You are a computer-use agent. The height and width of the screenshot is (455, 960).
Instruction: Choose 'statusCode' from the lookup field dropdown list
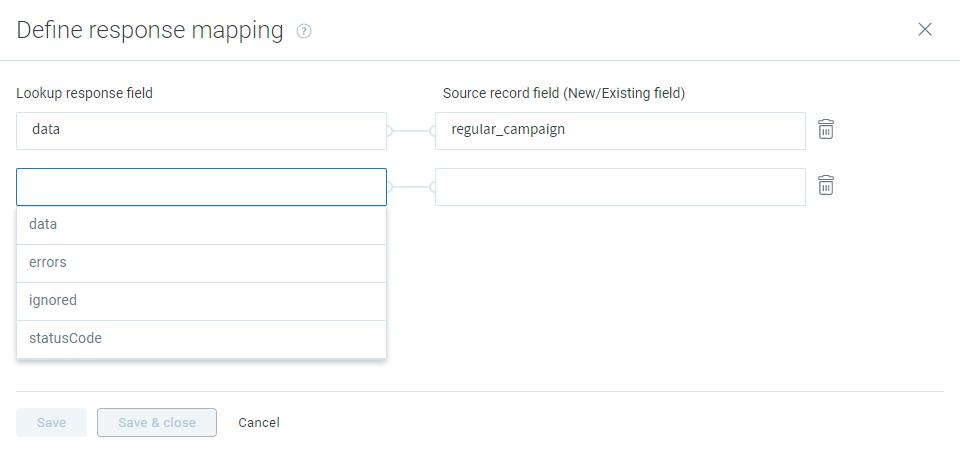201,339
